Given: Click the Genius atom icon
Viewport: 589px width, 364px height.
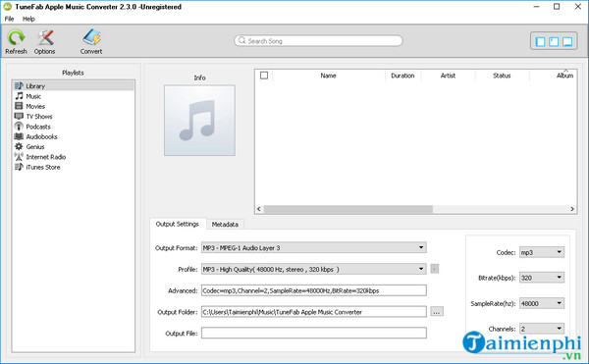Looking at the screenshot, I should [19, 147].
